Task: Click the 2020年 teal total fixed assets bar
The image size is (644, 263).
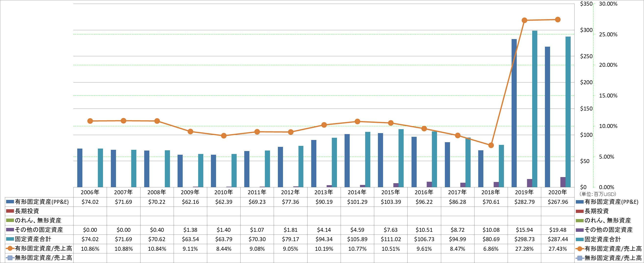Action: click(x=568, y=112)
